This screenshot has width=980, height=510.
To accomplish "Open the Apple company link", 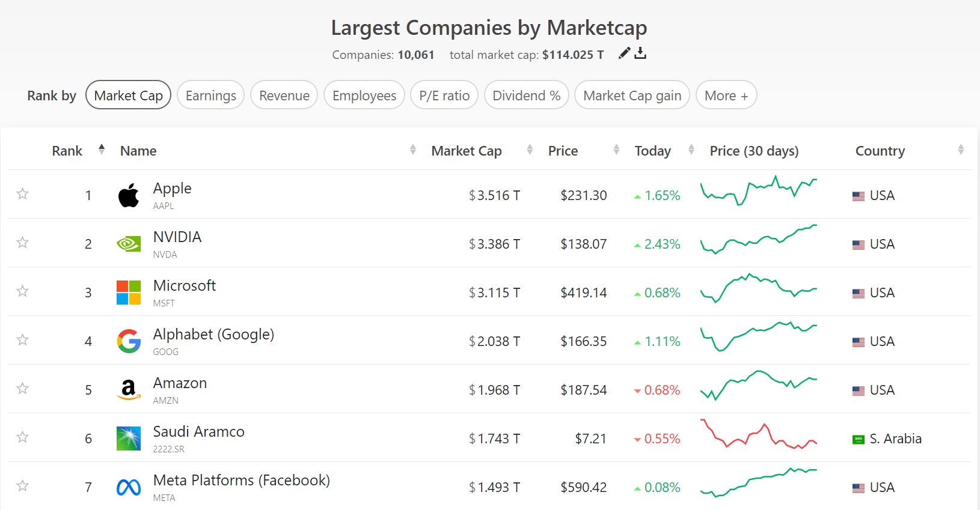I will (173, 188).
